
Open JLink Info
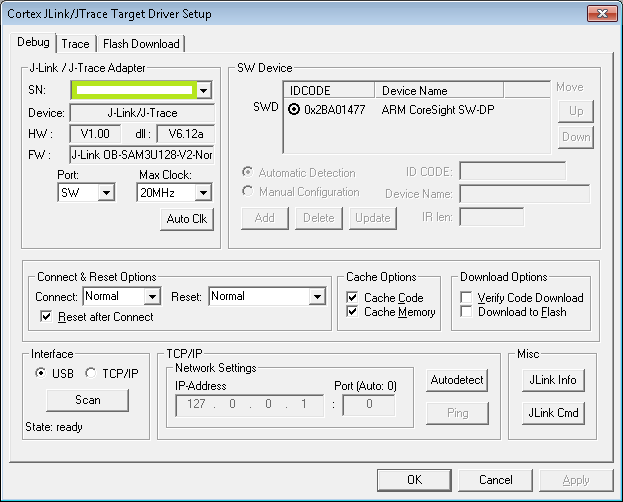(553, 380)
